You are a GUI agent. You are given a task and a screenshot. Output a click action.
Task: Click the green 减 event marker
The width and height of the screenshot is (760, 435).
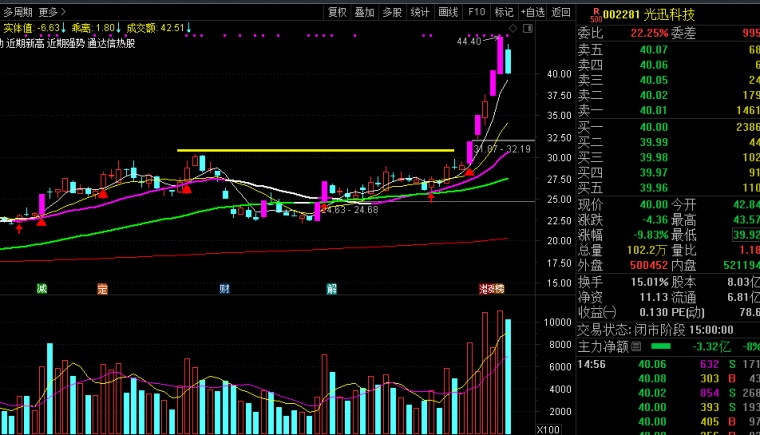click(42, 289)
